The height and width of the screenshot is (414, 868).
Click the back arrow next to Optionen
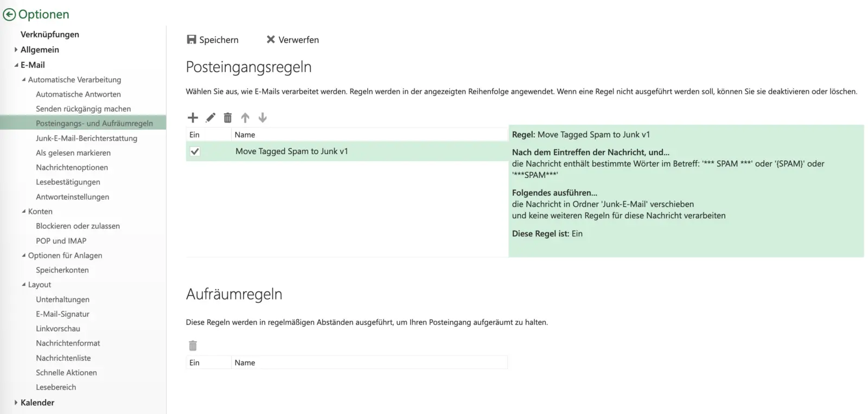click(x=9, y=15)
